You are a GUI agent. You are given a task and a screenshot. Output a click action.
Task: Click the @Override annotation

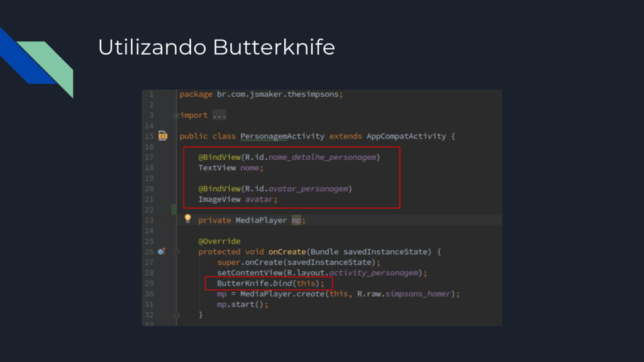point(219,241)
